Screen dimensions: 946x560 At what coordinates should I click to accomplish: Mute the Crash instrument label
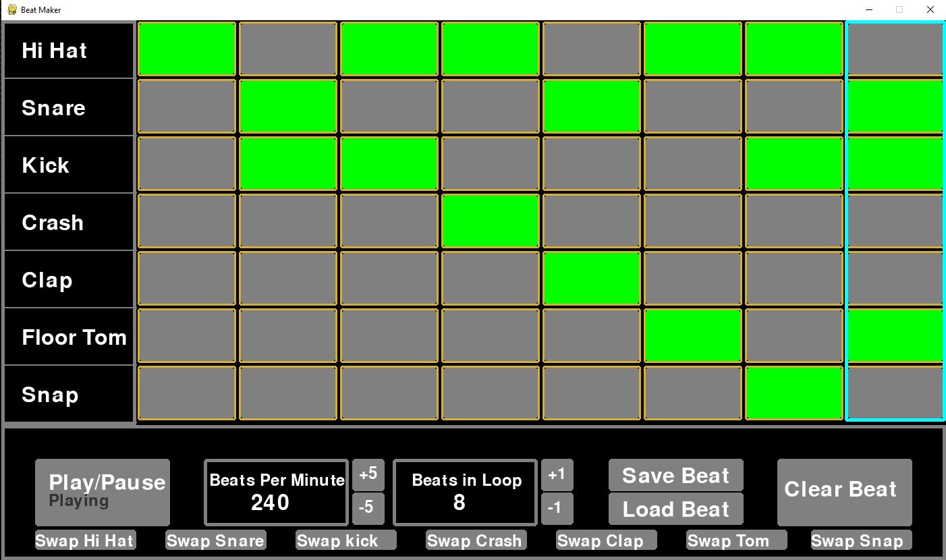[69, 223]
